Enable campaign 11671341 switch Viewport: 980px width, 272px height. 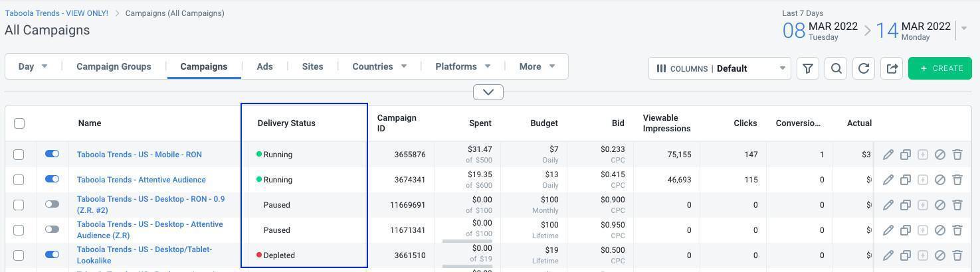pyautogui.click(x=52, y=230)
